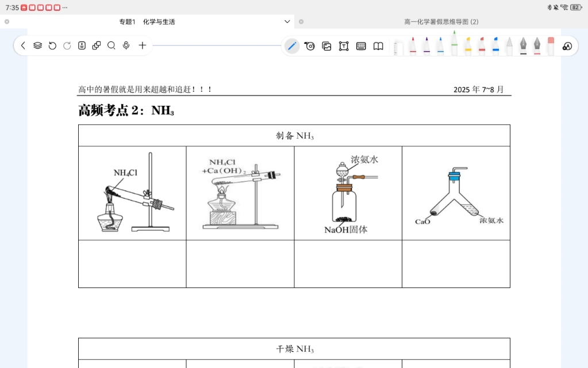Select the lasso selection tool
588x368 pixels.
(309, 46)
